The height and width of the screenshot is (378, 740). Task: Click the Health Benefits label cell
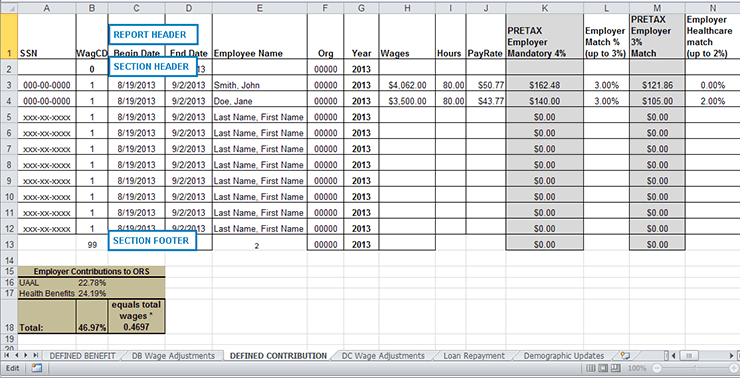[46, 293]
